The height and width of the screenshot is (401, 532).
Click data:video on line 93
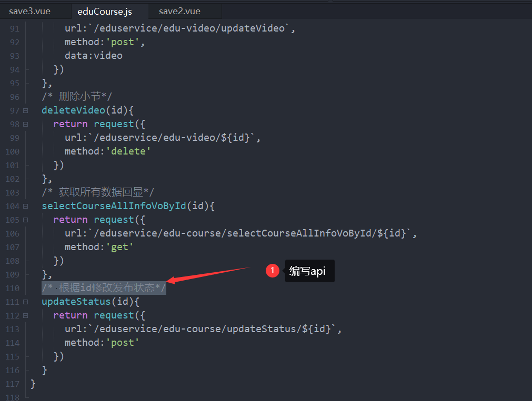(94, 56)
